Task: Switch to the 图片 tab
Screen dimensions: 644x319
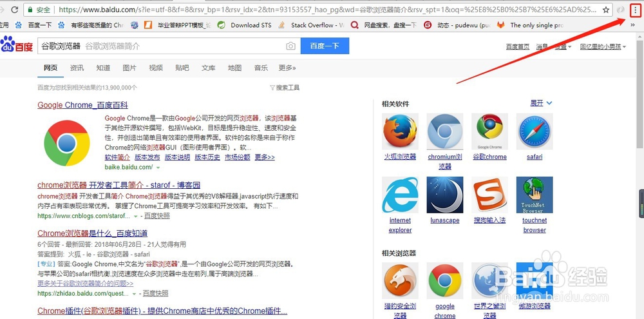Action: [129, 68]
